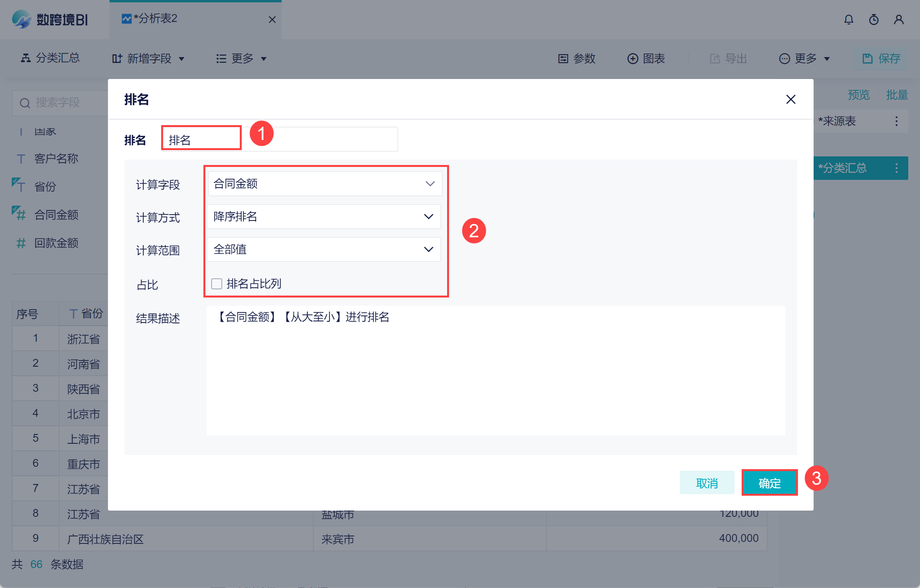Open the user profile icon
Screen dimensions: 920x588
click(x=898, y=20)
